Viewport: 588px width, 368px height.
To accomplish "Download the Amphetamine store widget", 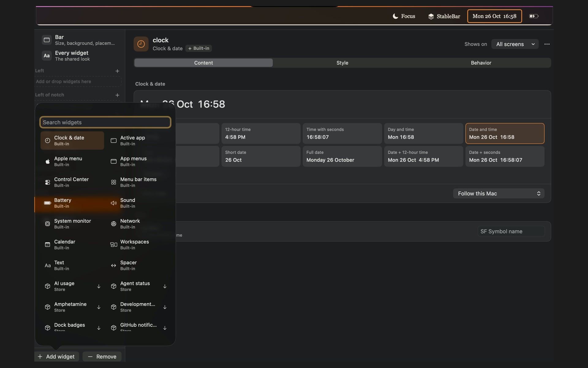I will [99, 307].
